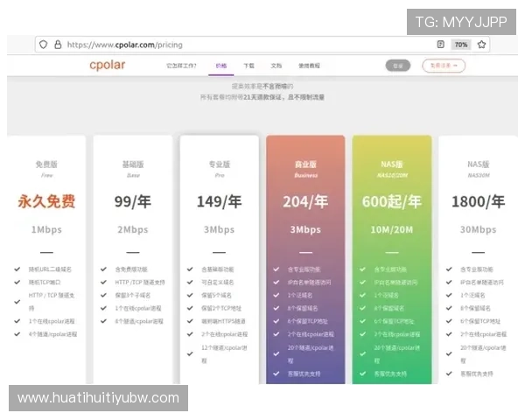The height and width of the screenshot is (420, 525).
Task: Click the 99/年 Base plan price
Action: pos(133,201)
